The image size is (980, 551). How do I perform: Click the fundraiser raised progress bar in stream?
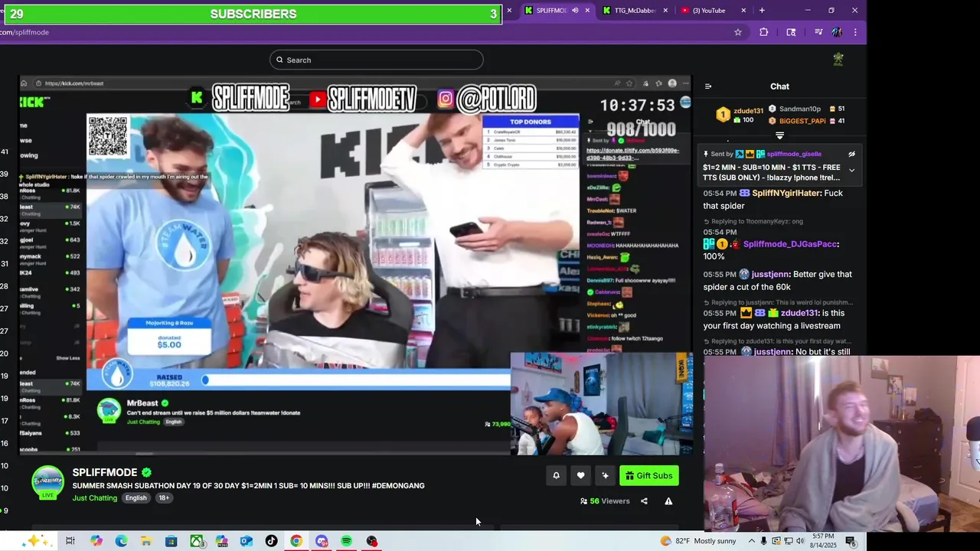point(299,379)
